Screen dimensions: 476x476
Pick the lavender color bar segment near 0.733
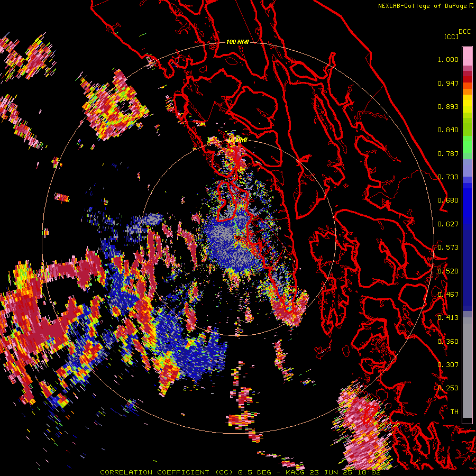[467, 168]
